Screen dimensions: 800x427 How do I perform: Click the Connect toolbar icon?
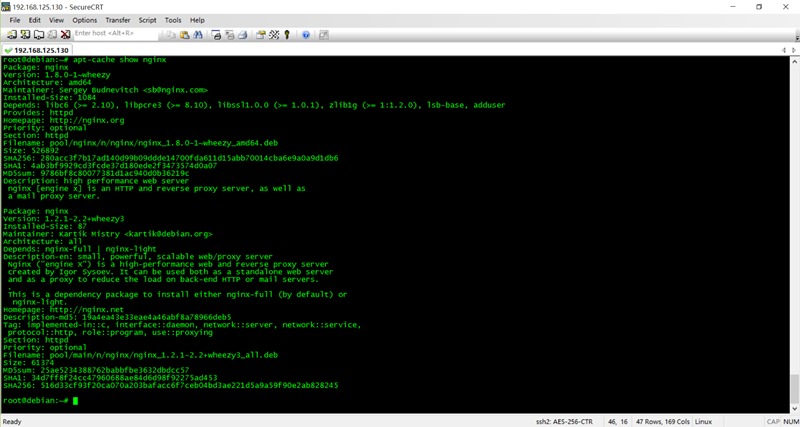(x=12, y=35)
